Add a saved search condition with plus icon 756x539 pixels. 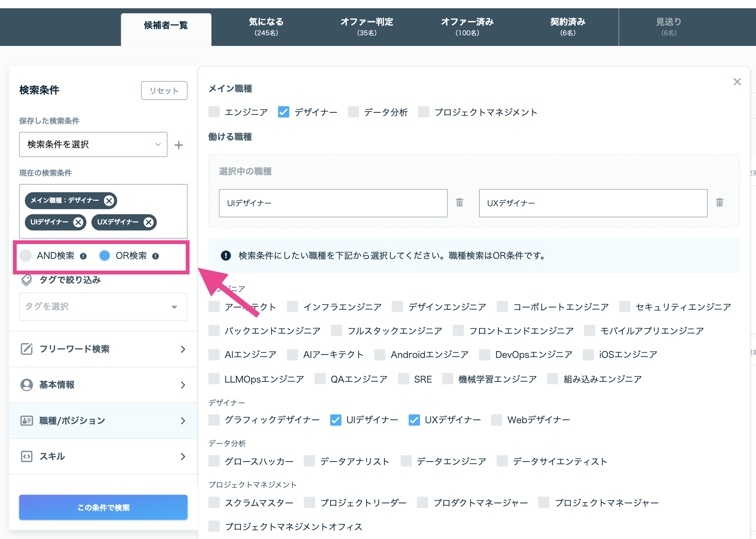tap(179, 145)
